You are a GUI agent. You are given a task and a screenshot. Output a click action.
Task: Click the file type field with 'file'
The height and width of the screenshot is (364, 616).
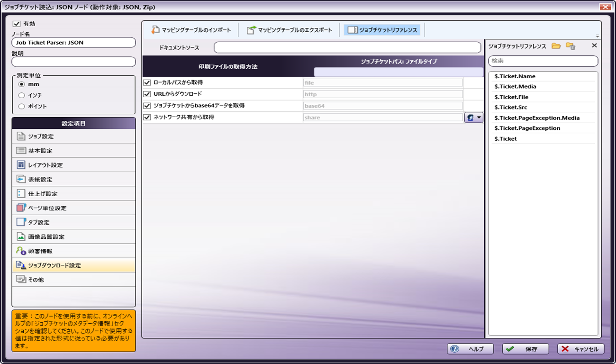click(383, 82)
